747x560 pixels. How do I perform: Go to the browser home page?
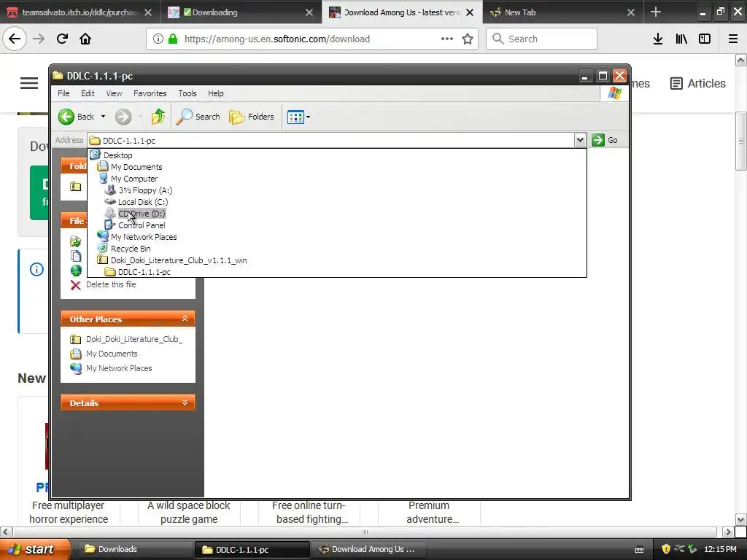85,39
